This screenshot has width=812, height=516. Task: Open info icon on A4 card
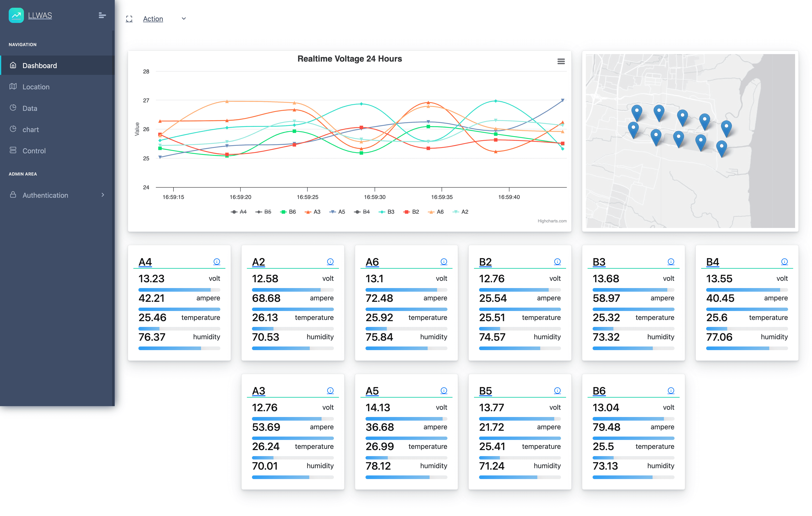[x=216, y=262]
